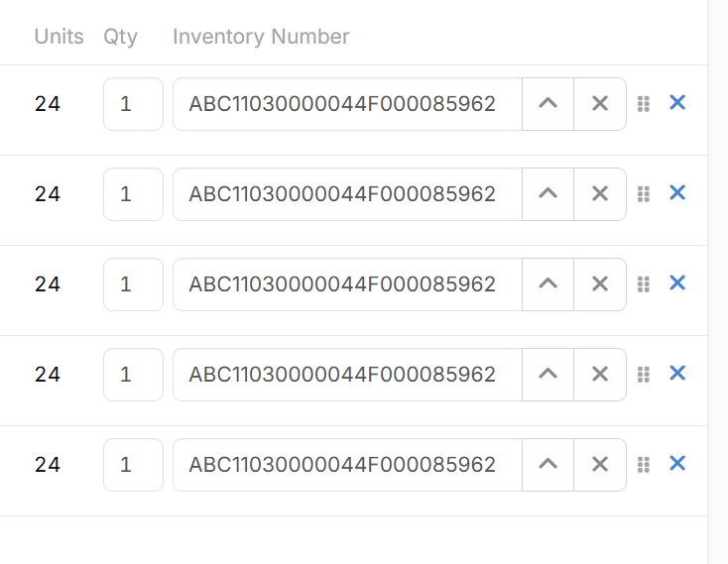Click the Qty field in first row
The image size is (728, 564).
(133, 104)
